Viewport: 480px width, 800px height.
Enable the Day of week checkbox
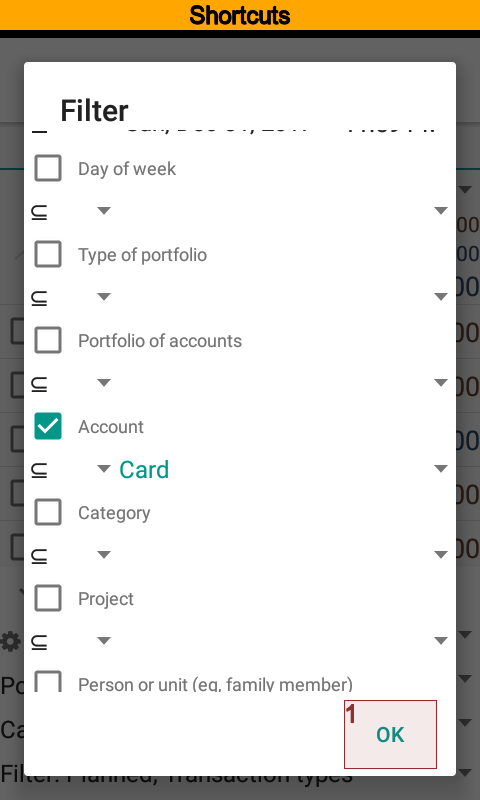(x=48, y=168)
